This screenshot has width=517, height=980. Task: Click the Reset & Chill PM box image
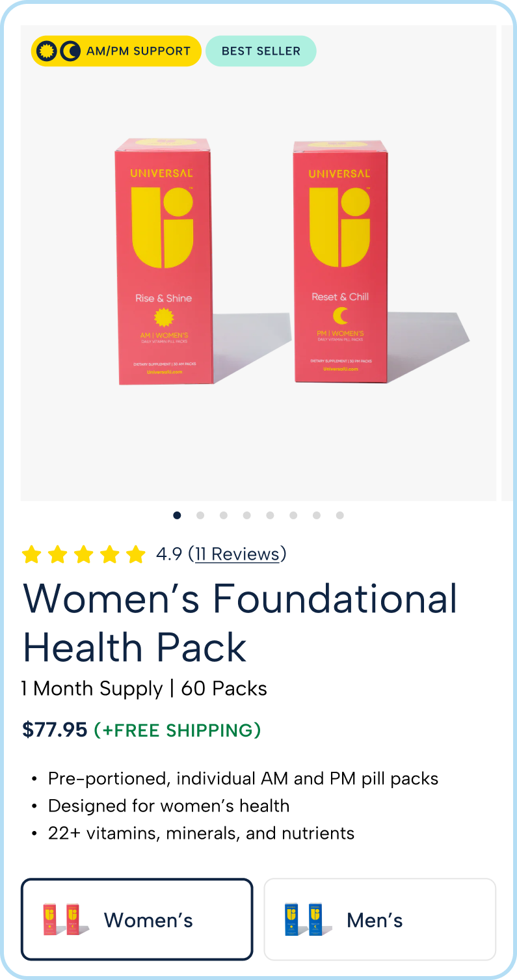coord(340,261)
